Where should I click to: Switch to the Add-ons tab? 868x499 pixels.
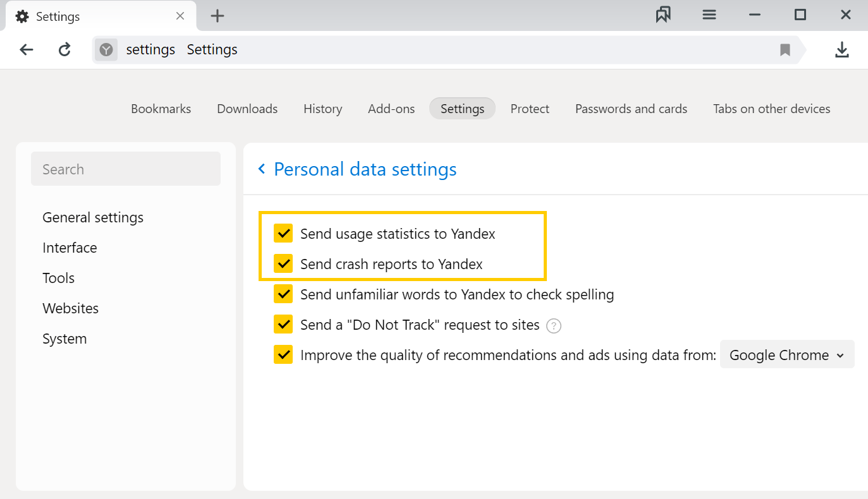391,109
